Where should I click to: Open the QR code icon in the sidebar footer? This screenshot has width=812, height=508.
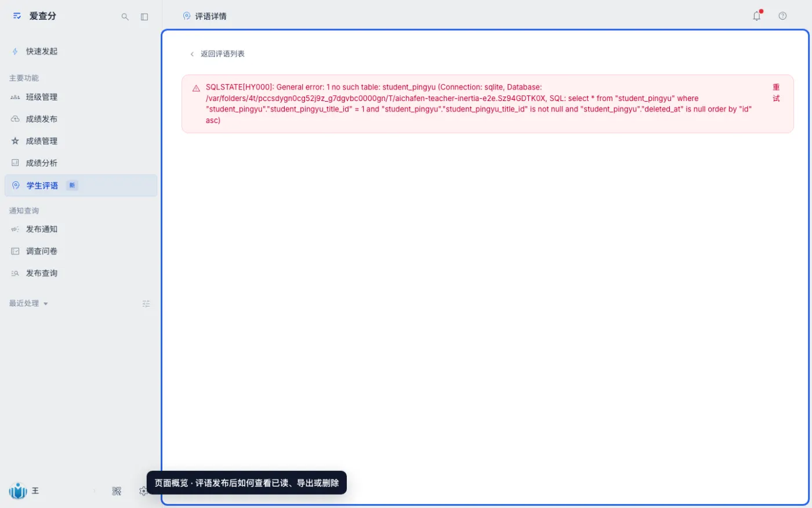117,491
